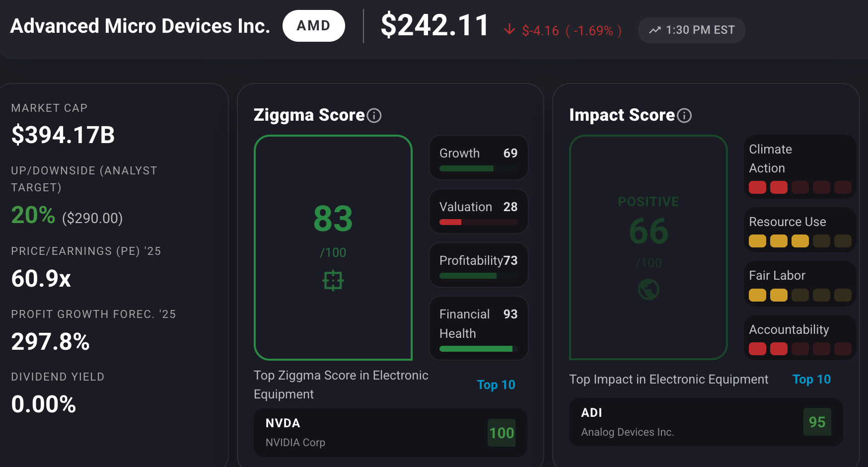Click the Impact Score 66 box
The width and height of the screenshot is (868, 467).
click(x=649, y=247)
